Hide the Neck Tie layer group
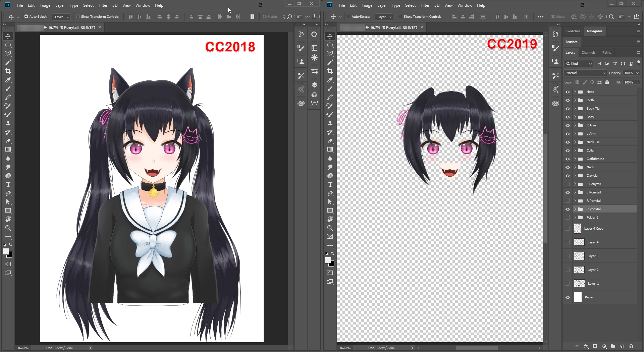The width and height of the screenshot is (644, 352). (568, 142)
